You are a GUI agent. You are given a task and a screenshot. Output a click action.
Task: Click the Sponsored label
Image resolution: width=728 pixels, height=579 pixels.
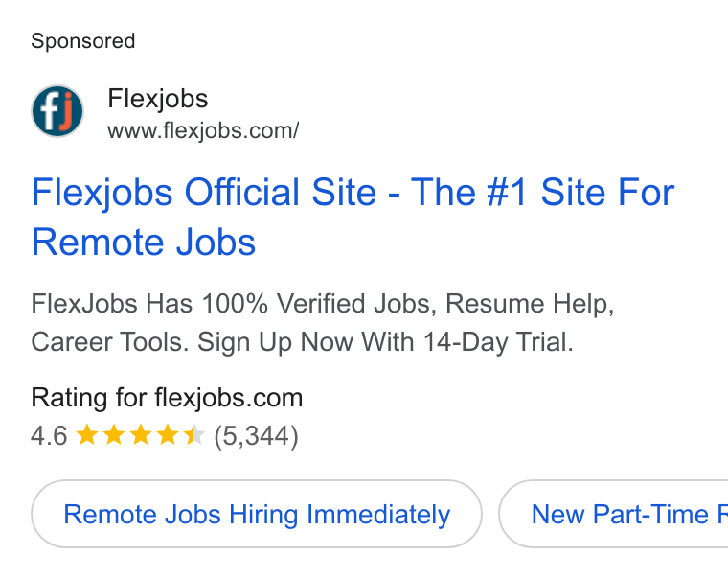(x=83, y=41)
